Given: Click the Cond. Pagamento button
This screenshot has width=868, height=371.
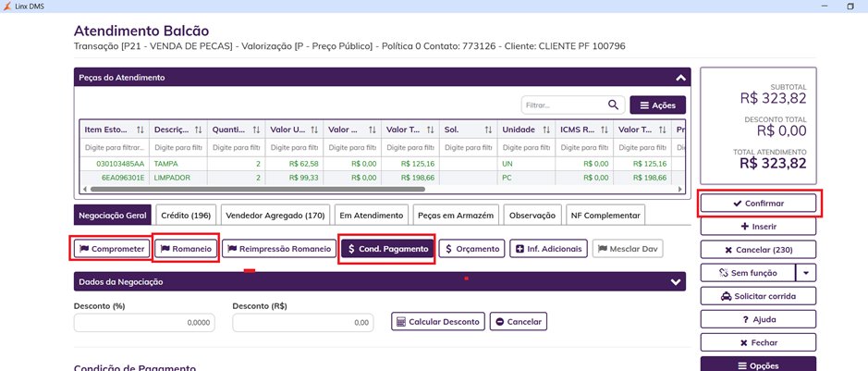Looking at the screenshot, I should point(386,248).
